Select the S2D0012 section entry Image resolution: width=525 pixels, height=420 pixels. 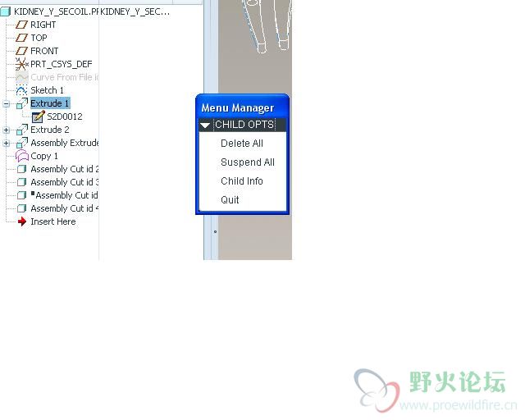[65, 116]
